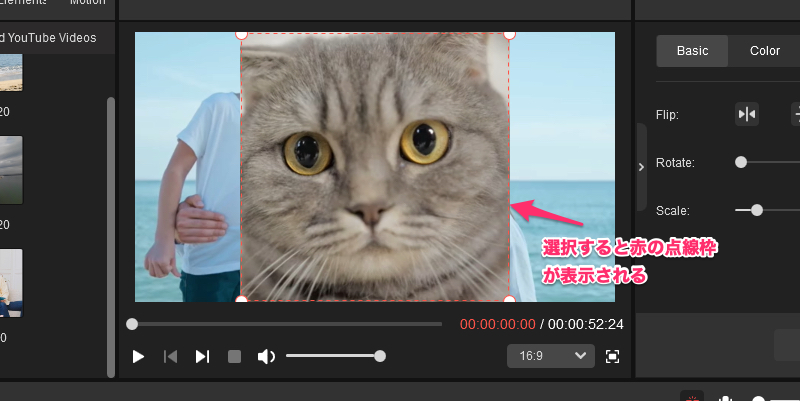
Task: Select the gray sea video thumbnail
Action: [x=10, y=169]
